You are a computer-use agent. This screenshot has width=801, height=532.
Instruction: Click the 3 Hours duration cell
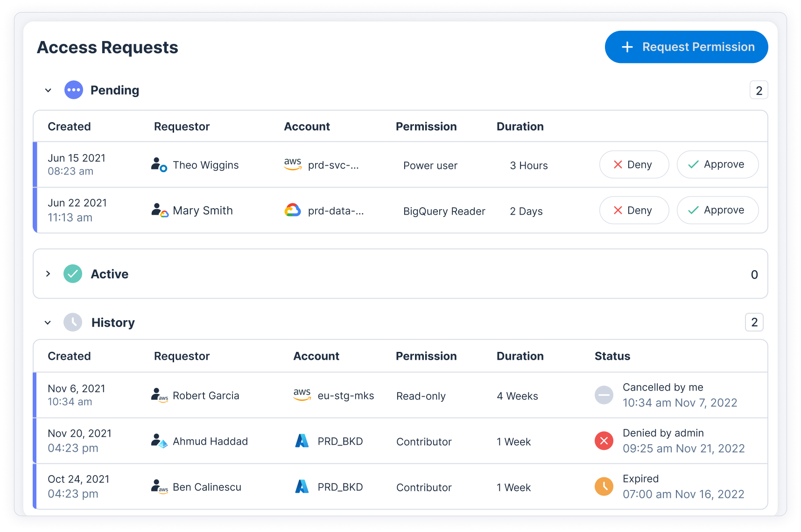point(529,166)
